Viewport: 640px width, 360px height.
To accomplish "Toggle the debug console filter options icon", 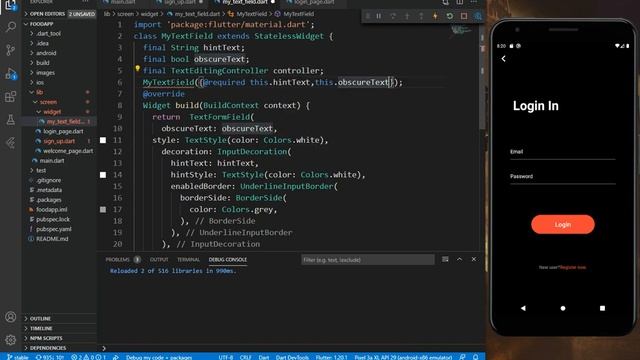I will coord(445,259).
